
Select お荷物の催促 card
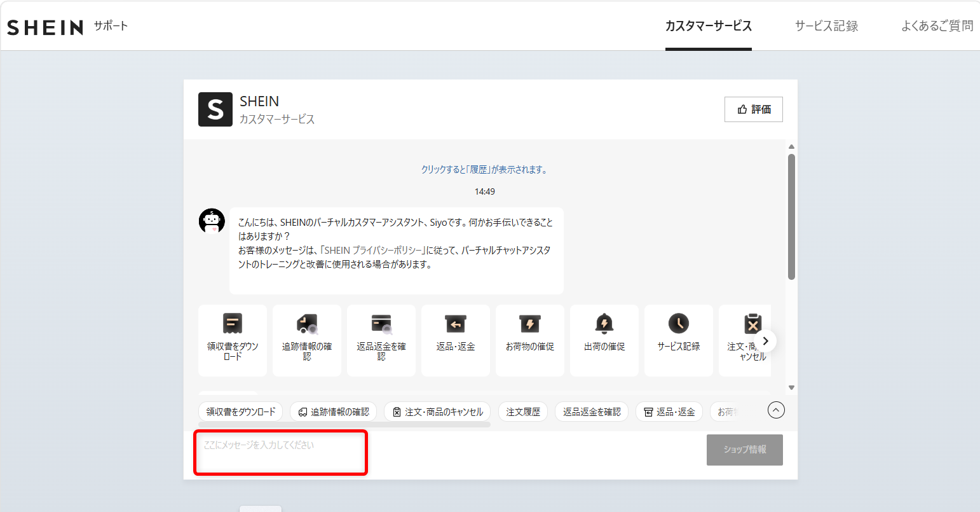pos(530,340)
